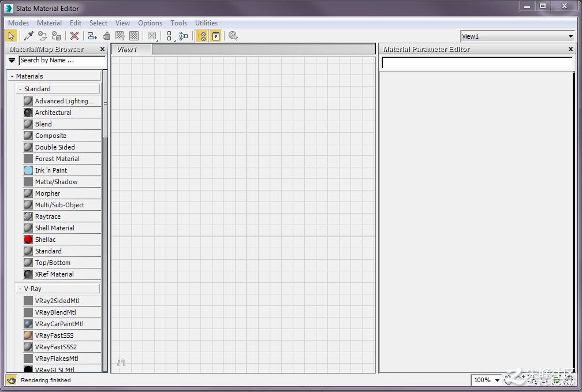Viewport: 582px width, 392px height.
Task: Click Hide Unused Nodeslots icon
Action: (106, 36)
